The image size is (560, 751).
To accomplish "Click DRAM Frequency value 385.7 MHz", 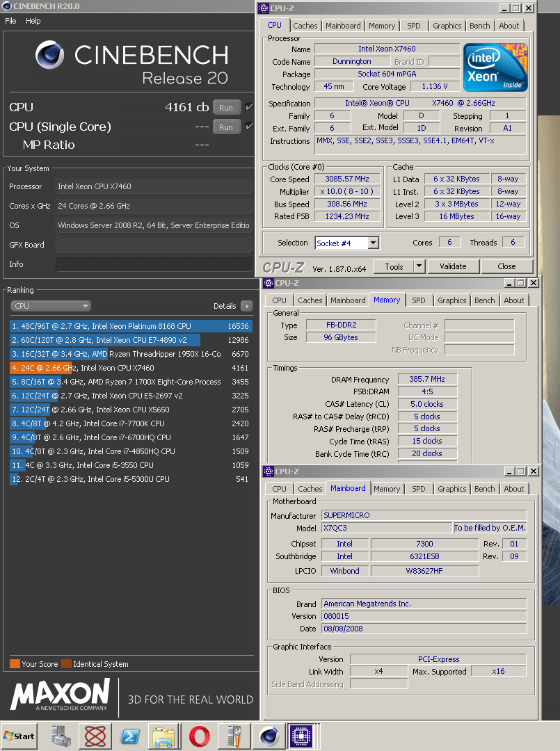I will point(427,379).
